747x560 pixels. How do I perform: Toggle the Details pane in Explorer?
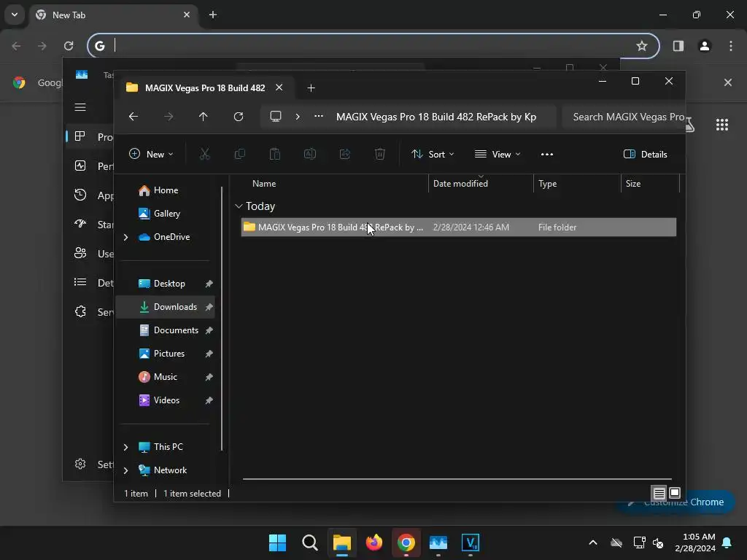pyautogui.click(x=646, y=154)
